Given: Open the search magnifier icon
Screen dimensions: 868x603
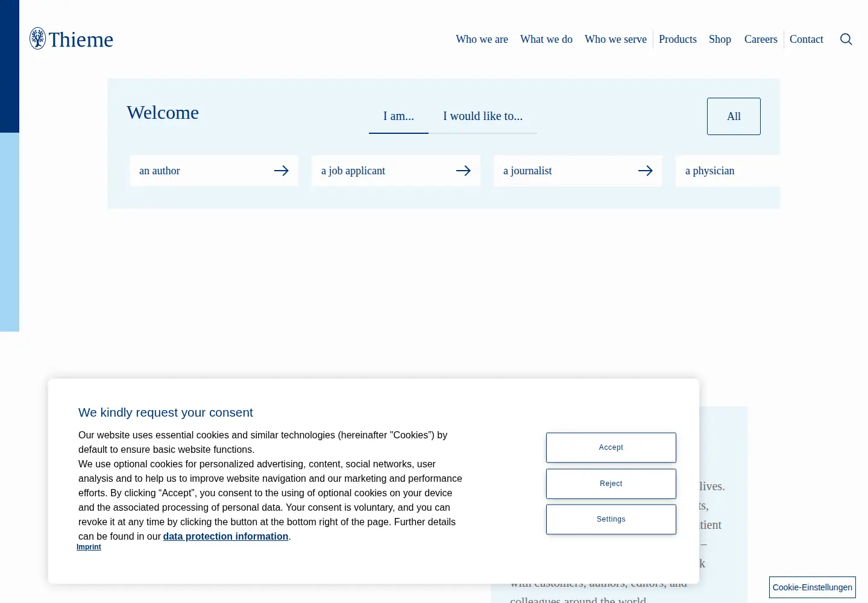Looking at the screenshot, I should [846, 39].
